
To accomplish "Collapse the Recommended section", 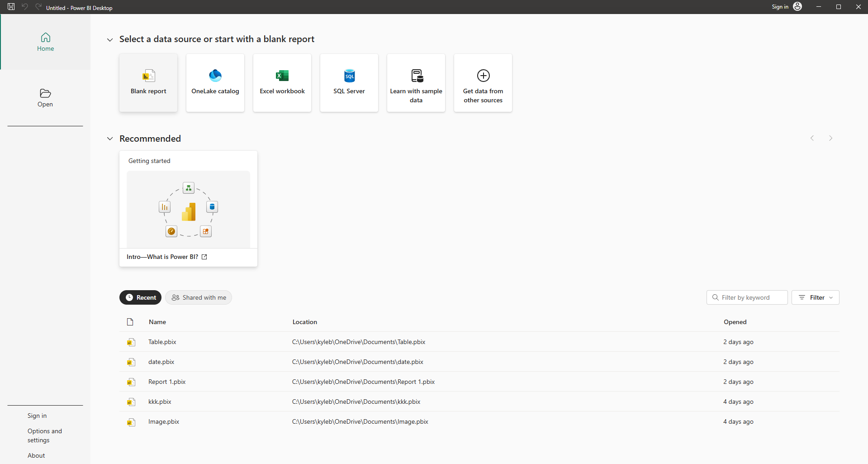I will click(110, 139).
